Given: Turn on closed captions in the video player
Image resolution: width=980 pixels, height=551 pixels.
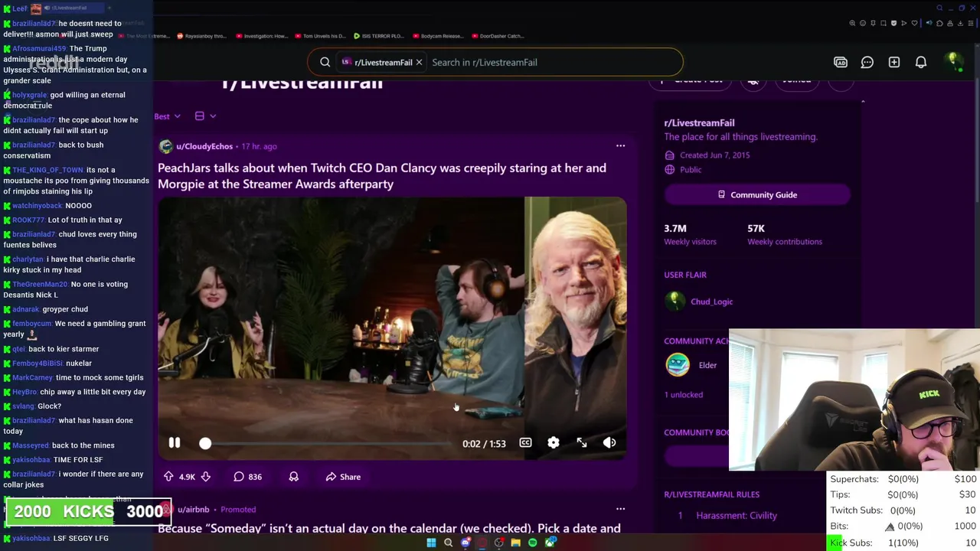Looking at the screenshot, I should [525, 443].
